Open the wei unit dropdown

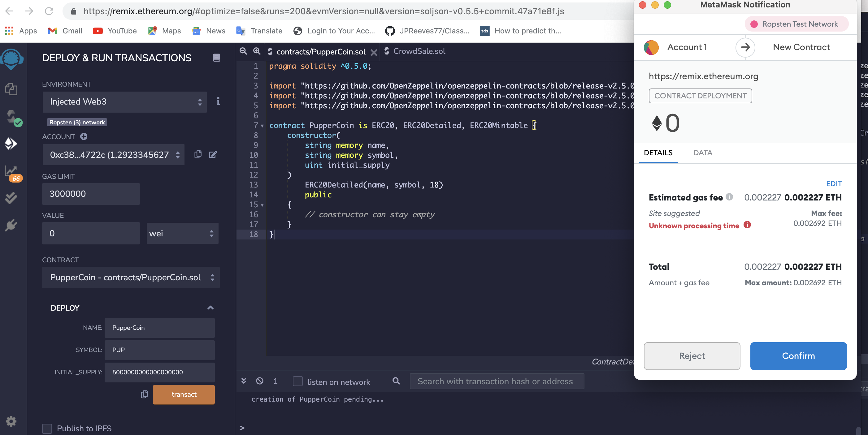[182, 233]
